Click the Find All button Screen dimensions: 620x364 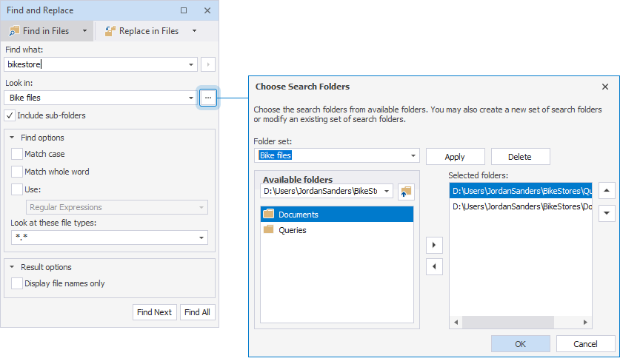(197, 312)
